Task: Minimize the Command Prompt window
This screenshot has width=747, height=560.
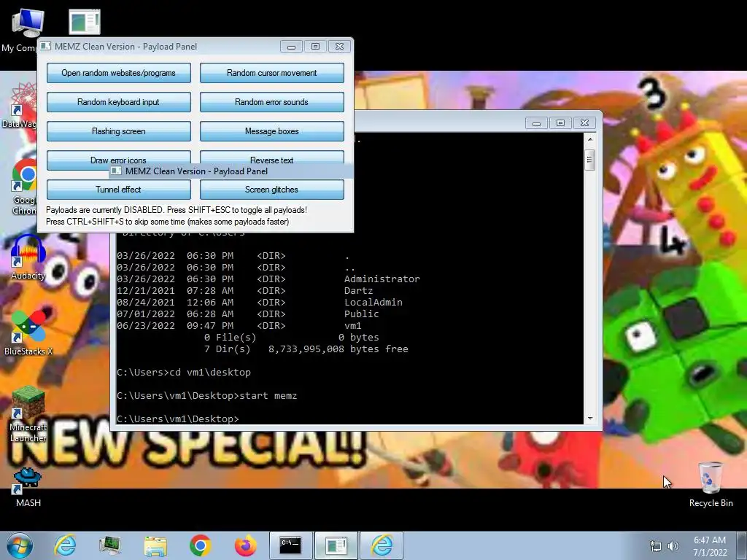Action: 536,123
